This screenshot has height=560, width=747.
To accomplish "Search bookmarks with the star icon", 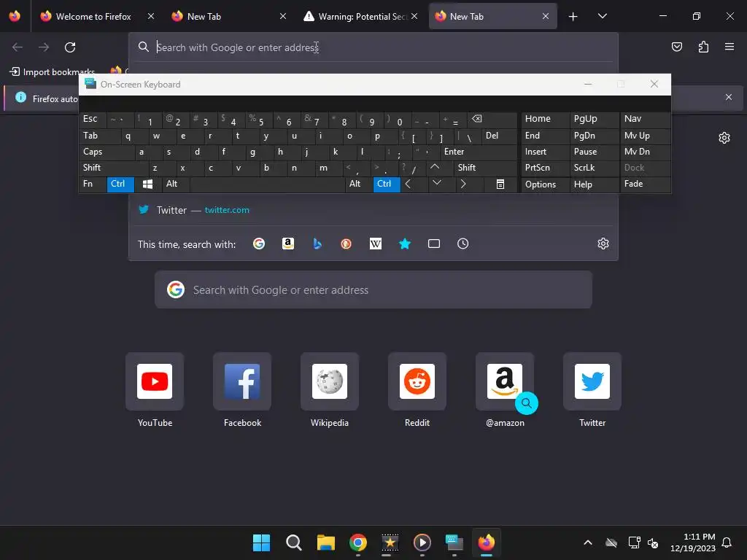I will tap(404, 244).
